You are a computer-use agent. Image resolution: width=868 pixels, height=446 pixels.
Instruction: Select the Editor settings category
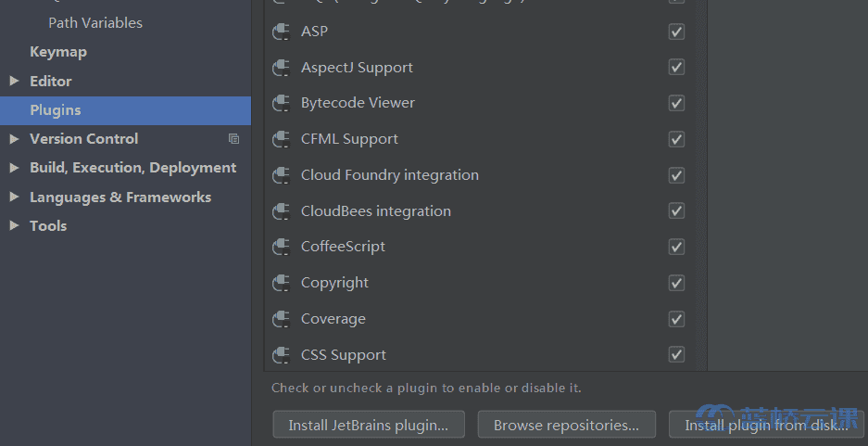pyautogui.click(x=50, y=81)
